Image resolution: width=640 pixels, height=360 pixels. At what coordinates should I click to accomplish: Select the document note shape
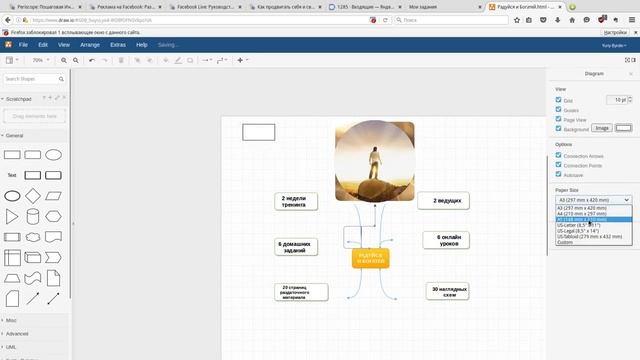coord(53,278)
